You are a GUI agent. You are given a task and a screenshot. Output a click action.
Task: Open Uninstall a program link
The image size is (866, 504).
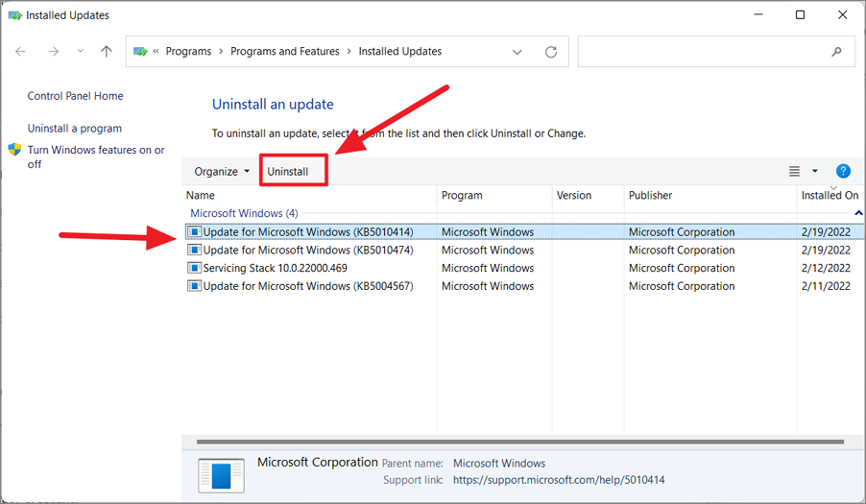coord(75,129)
